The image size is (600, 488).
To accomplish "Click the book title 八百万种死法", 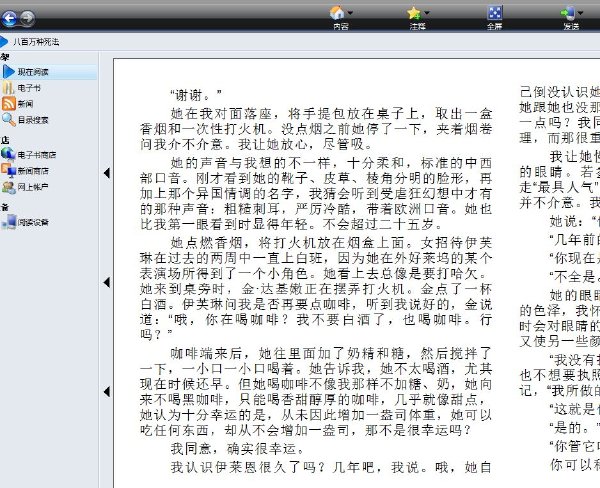I will (36, 42).
